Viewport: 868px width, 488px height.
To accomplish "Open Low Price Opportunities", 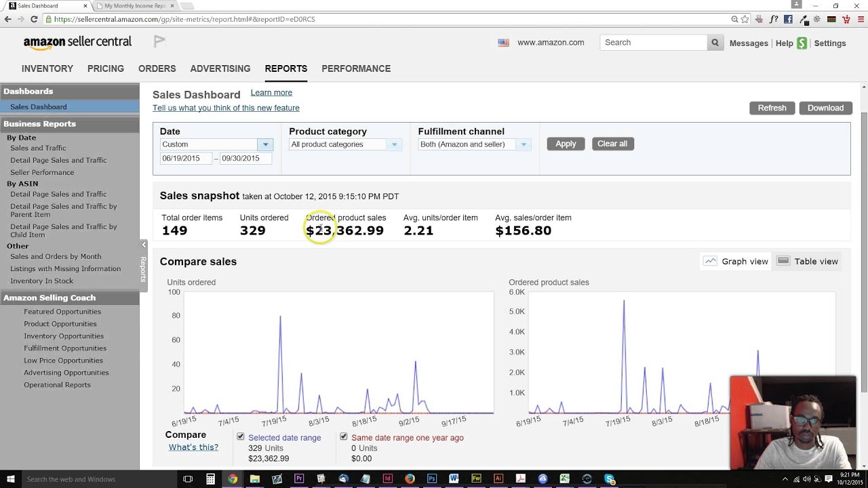I will click(x=63, y=361).
